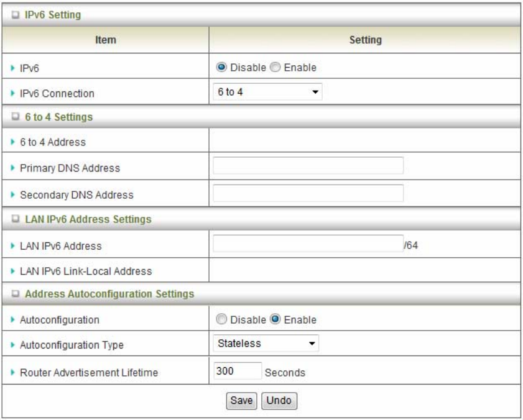
Task: Collapse the IPv6 Setting section icon
Action: pos(13,13)
